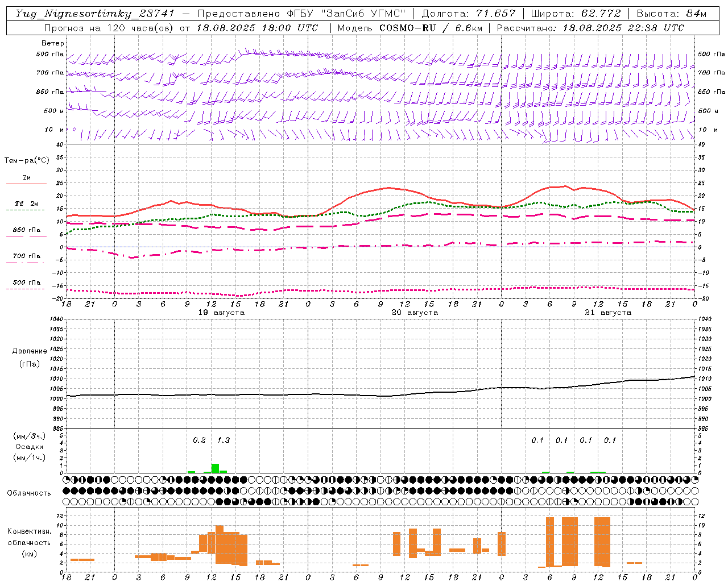This screenshot has width=728, height=582.
Task: Select the computed timestamp 18.08.2025 22:38 UTC
Action: [623, 28]
